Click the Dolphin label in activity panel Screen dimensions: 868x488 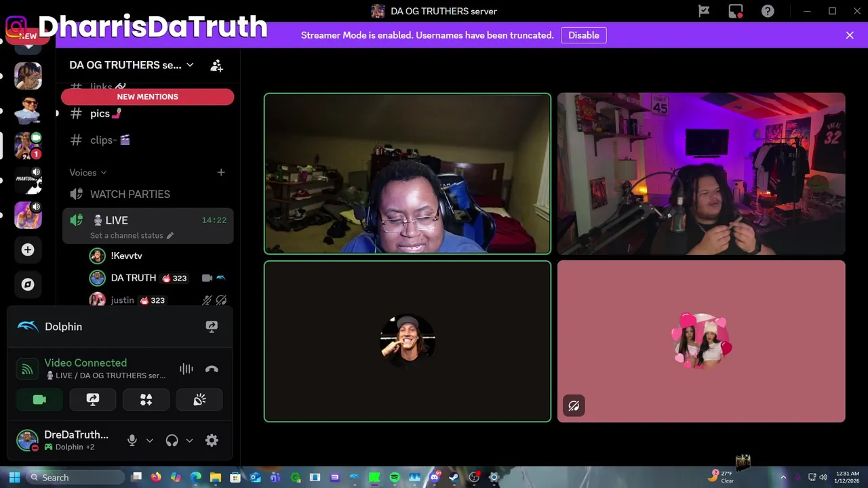(64, 327)
